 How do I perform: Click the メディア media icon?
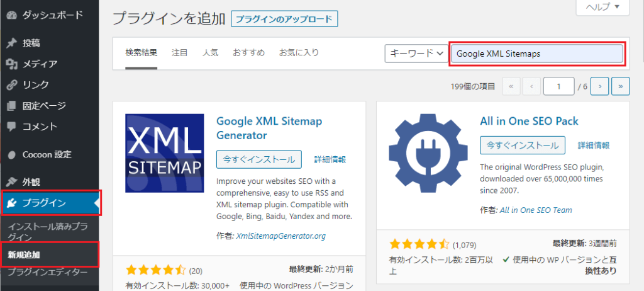click(x=11, y=64)
